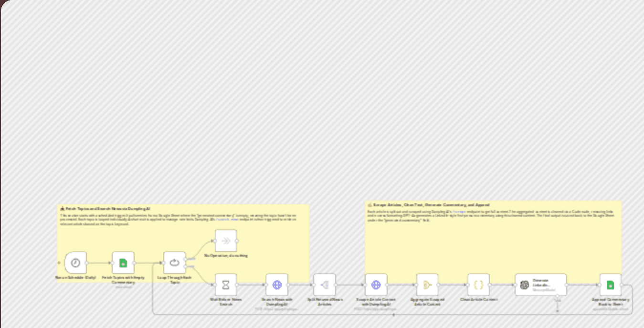Select the Run on Schedule (Daily) clock node
644x328 pixels.
coord(75,263)
